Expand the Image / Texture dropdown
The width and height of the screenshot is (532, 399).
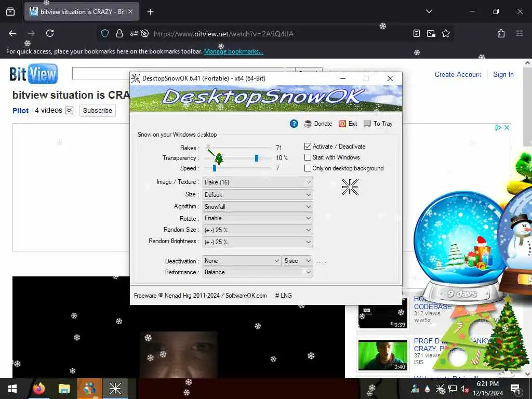pos(258,182)
